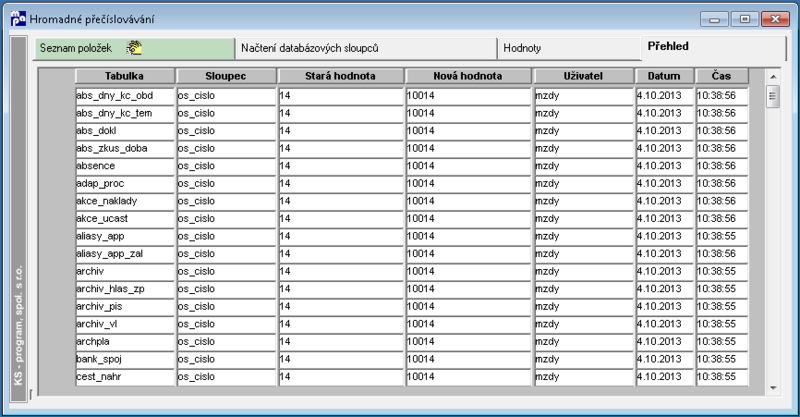The height and width of the screenshot is (417, 800).
Task: Select the abs_dokl table cell
Action: (x=125, y=131)
